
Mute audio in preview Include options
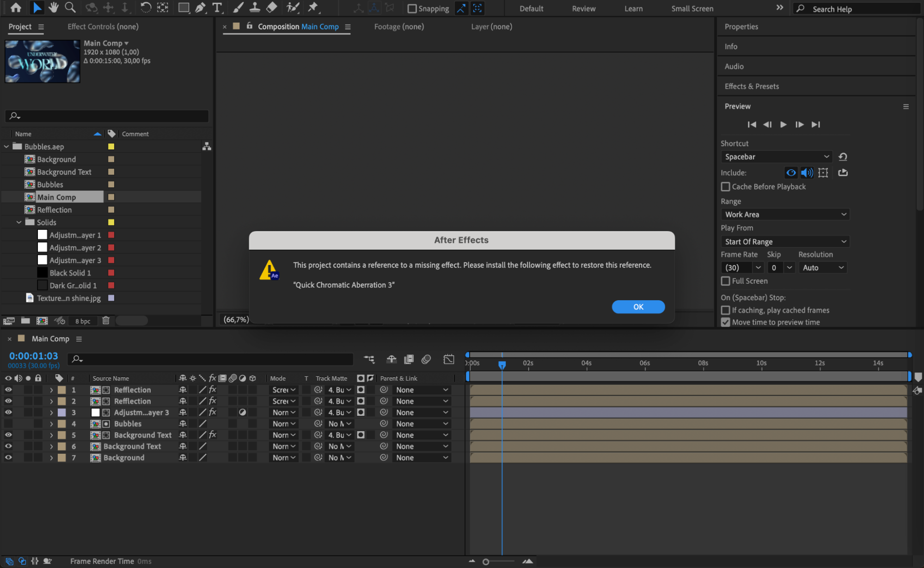click(807, 173)
